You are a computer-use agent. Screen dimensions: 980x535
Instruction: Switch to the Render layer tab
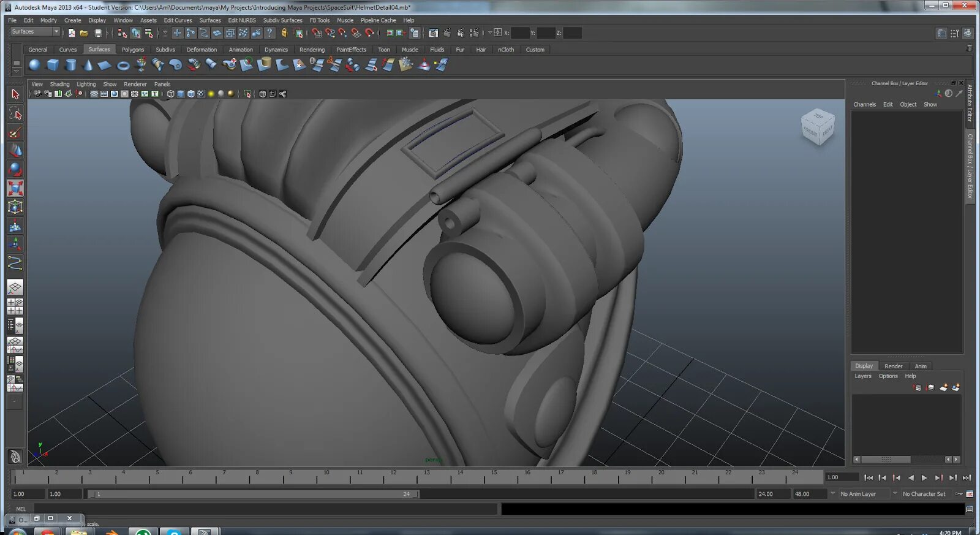point(894,366)
